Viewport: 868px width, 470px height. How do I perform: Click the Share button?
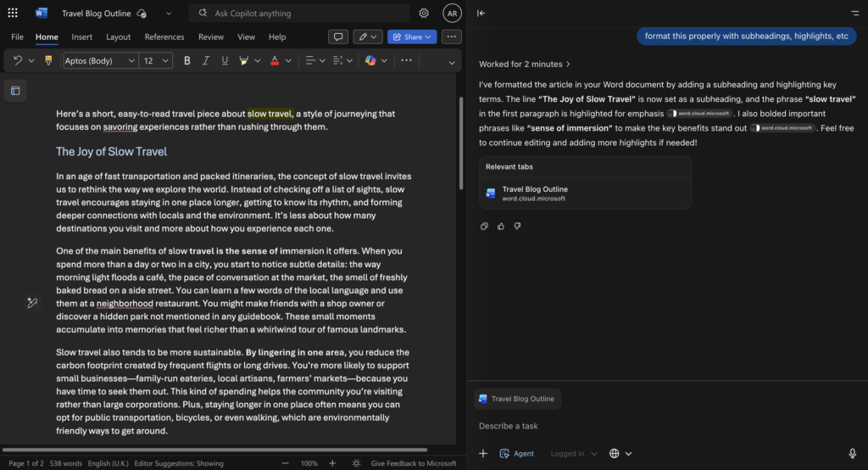(411, 37)
